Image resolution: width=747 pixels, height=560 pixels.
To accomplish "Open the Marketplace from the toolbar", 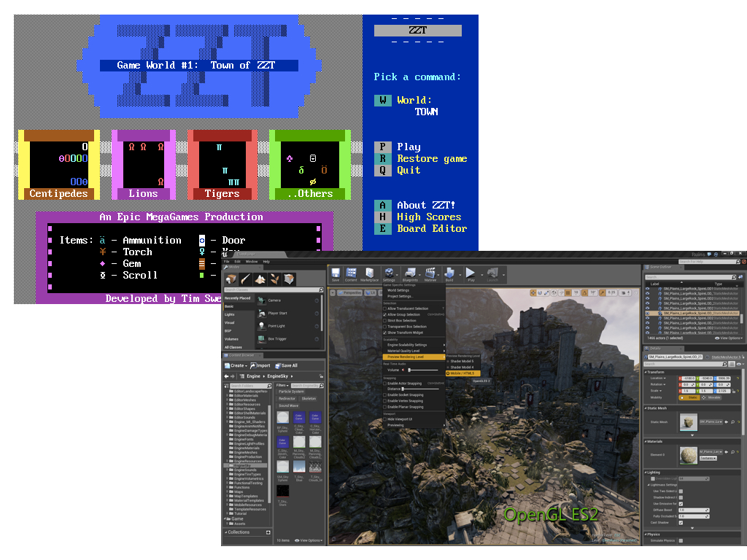I will point(370,273).
